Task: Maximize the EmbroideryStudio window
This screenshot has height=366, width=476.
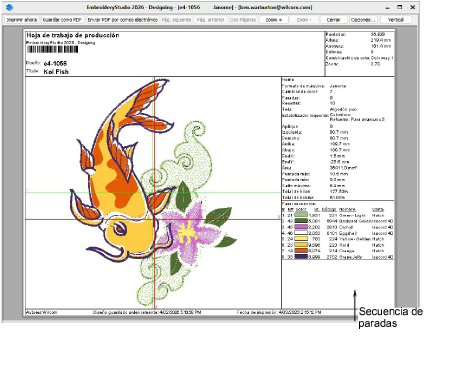Action: [400, 7]
